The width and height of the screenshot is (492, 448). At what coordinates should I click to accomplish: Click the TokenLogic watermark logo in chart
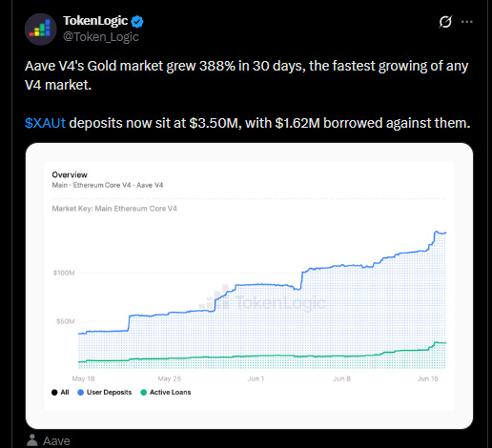click(x=262, y=298)
